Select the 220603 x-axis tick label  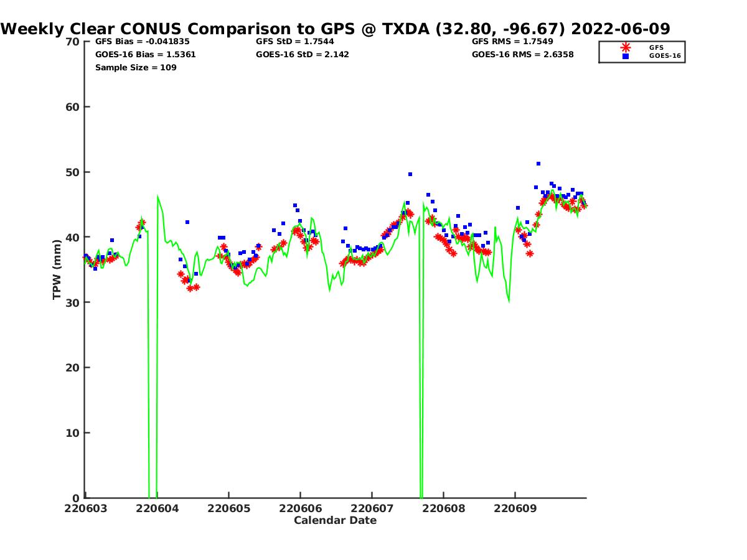click(x=85, y=508)
